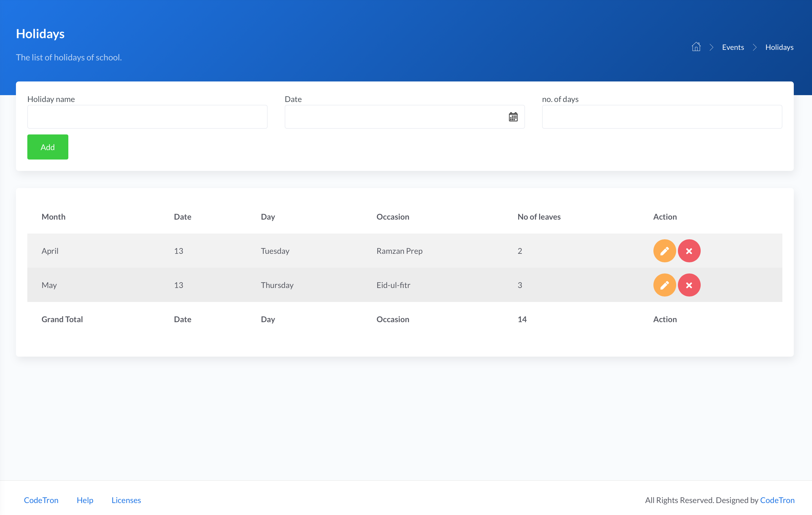The height and width of the screenshot is (515, 812).
Task: Click Designed by CodeTron link
Action: tap(777, 500)
